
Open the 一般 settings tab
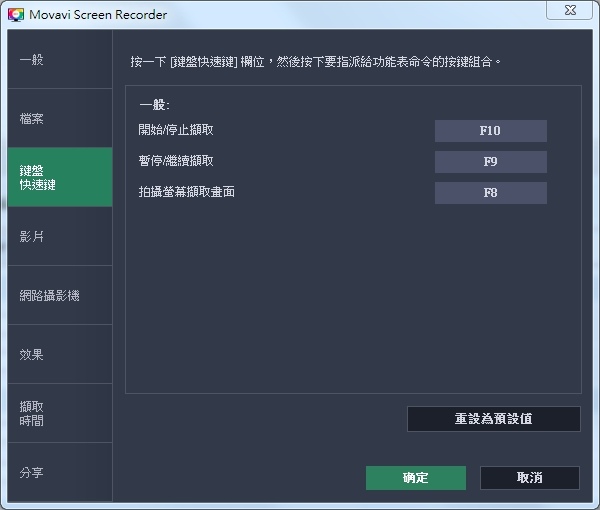pyautogui.click(x=60, y=59)
